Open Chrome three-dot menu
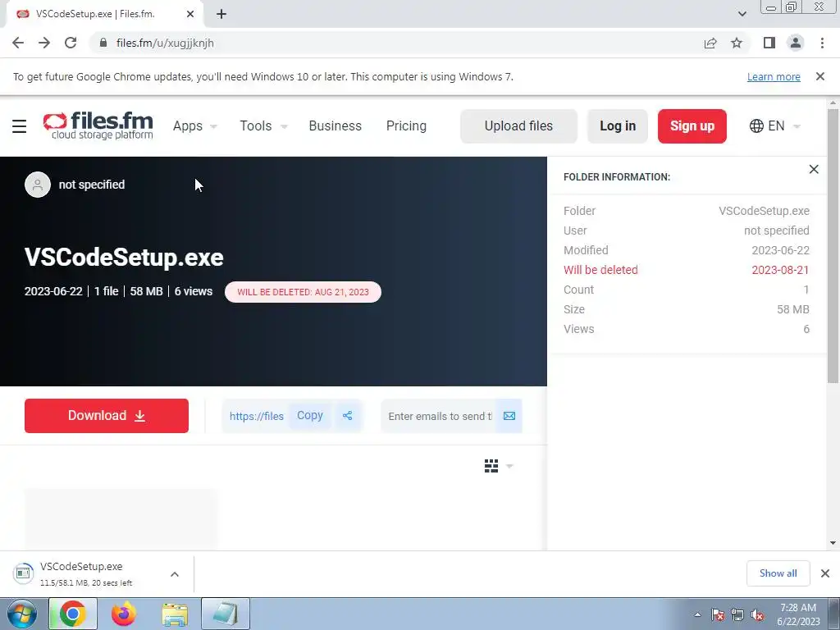 822,43
